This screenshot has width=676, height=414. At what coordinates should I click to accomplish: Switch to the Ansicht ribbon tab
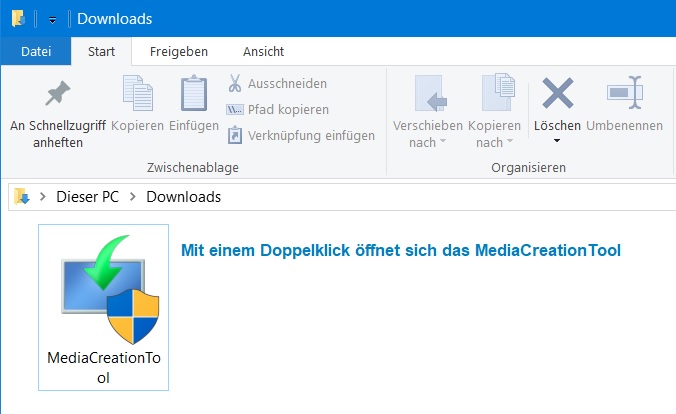pos(263,51)
